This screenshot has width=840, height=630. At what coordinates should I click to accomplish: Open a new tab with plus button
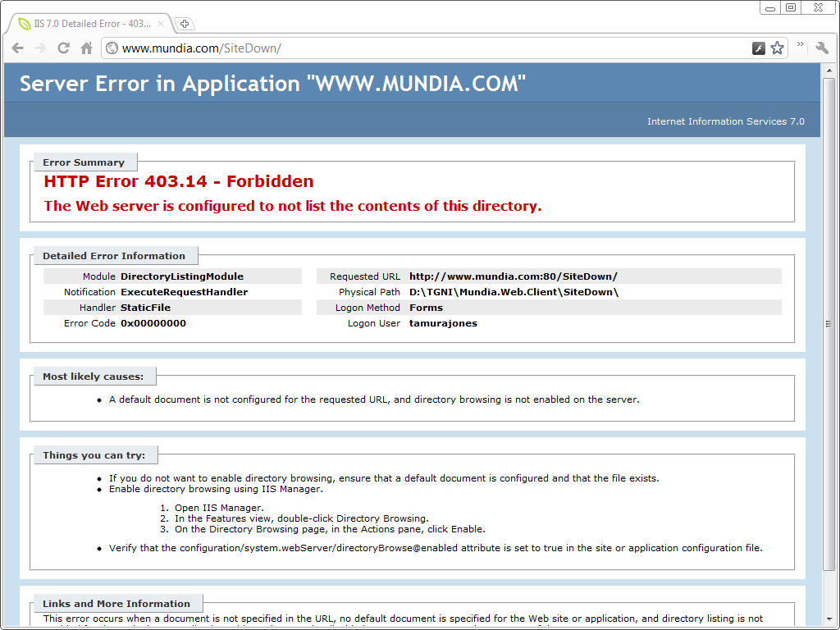(185, 24)
